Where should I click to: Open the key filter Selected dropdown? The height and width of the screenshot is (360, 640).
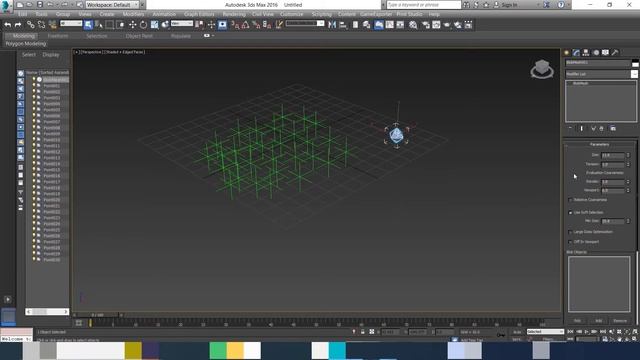tap(545, 331)
